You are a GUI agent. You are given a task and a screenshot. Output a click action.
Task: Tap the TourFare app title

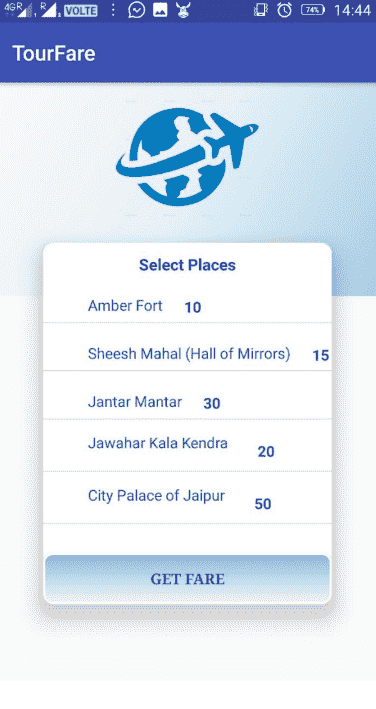[54, 53]
